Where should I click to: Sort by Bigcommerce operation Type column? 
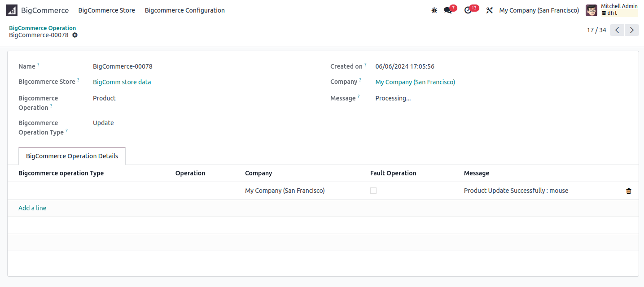[x=61, y=173]
